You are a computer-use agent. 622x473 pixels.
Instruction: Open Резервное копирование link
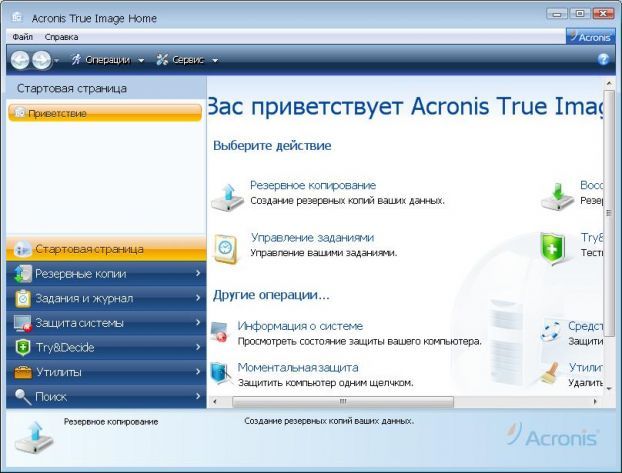pos(313,185)
